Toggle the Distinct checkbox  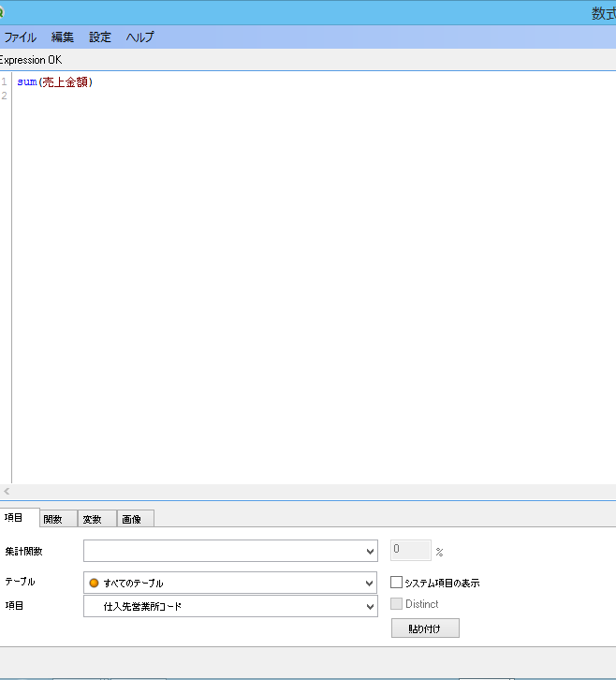396,604
